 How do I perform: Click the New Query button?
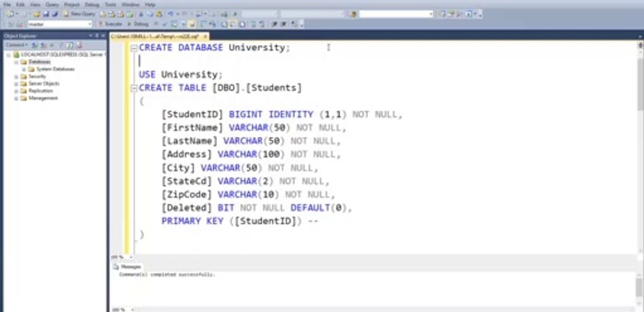pyautogui.click(x=79, y=14)
